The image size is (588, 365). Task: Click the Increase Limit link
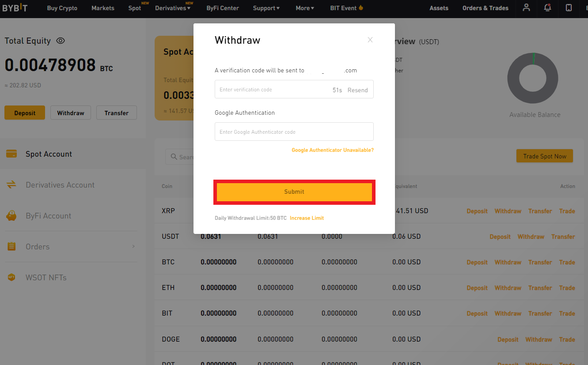click(x=307, y=218)
